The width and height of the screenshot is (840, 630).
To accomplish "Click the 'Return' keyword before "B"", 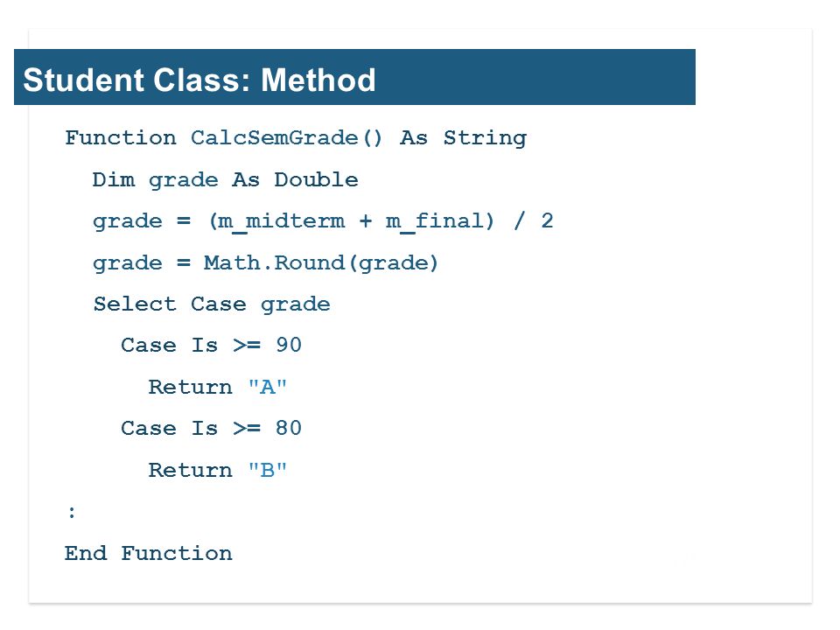I will tap(190, 471).
